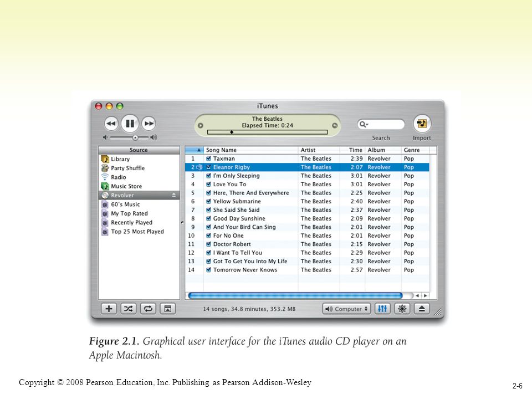The width and height of the screenshot is (532, 399).
Task: Click the scroll right arrow
Action: click(x=425, y=295)
